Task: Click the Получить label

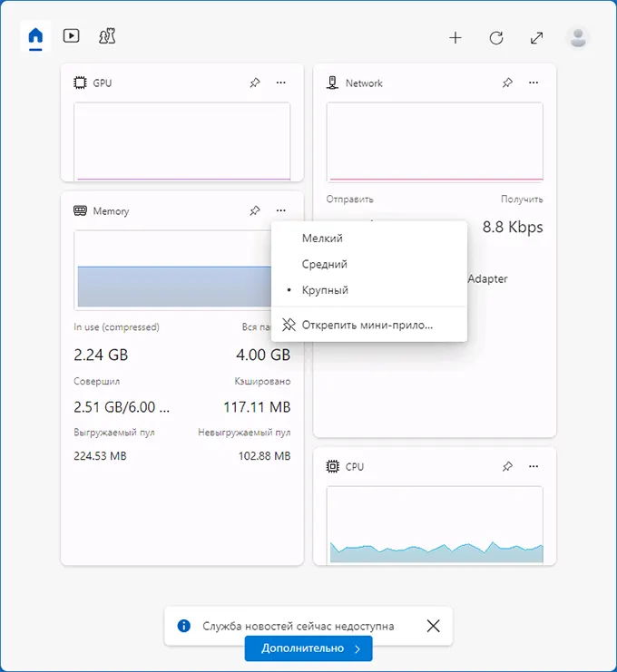Action: pyautogui.click(x=522, y=200)
